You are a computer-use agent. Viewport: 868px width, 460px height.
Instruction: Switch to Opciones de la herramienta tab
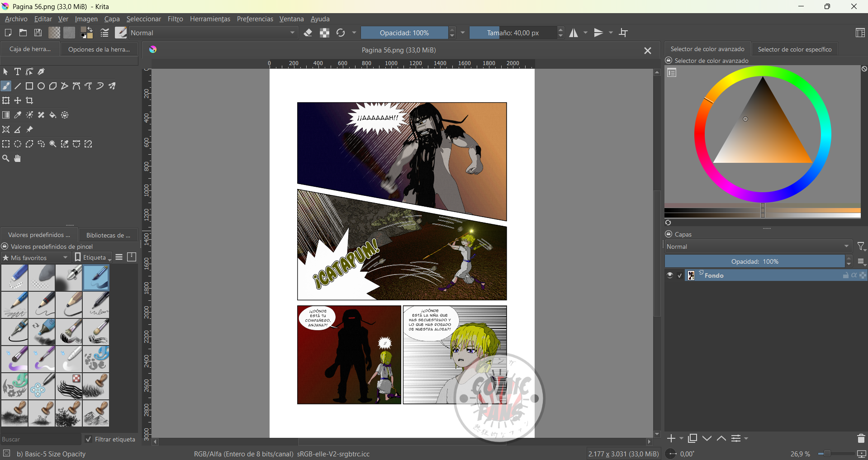click(99, 49)
